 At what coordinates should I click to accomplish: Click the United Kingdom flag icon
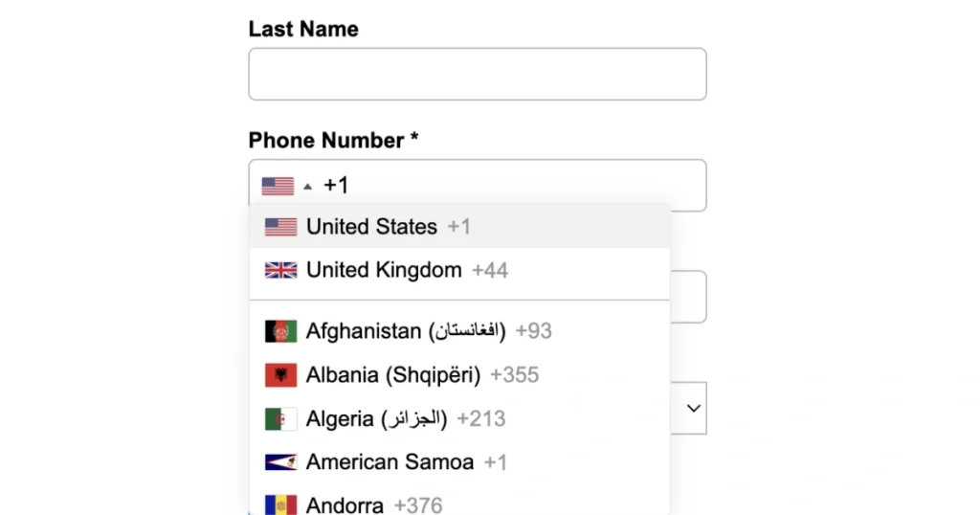(280, 270)
